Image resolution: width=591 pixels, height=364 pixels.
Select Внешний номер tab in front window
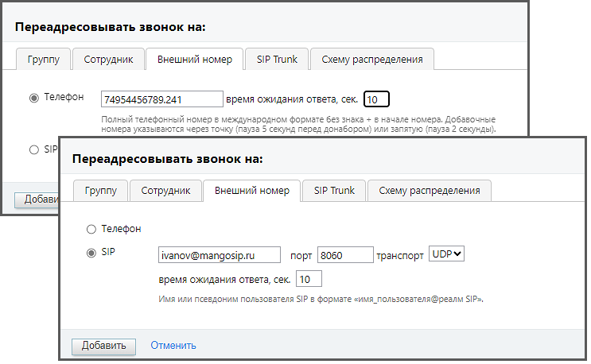pyautogui.click(x=252, y=191)
